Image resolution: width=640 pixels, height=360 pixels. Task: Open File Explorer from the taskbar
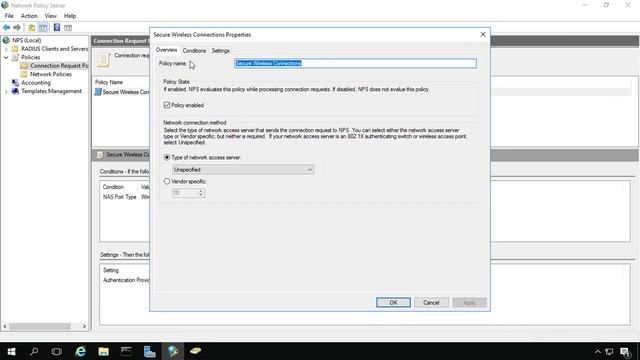[103, 351]
